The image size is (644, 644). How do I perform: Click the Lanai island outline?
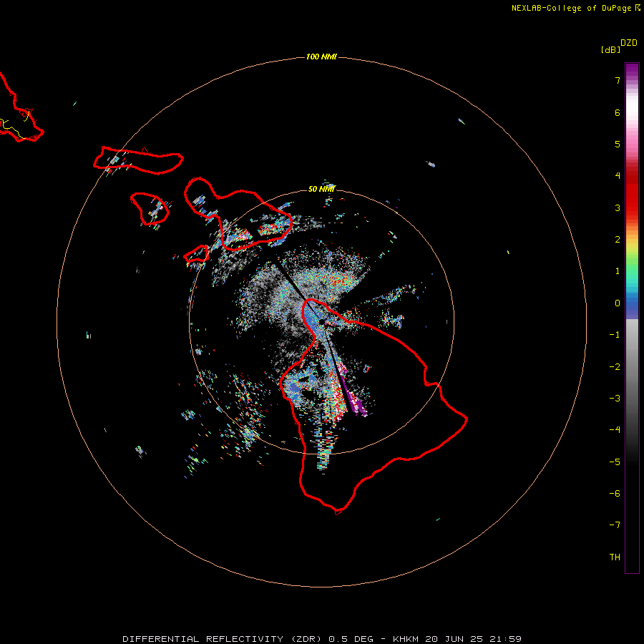click(x=150, y=209)
